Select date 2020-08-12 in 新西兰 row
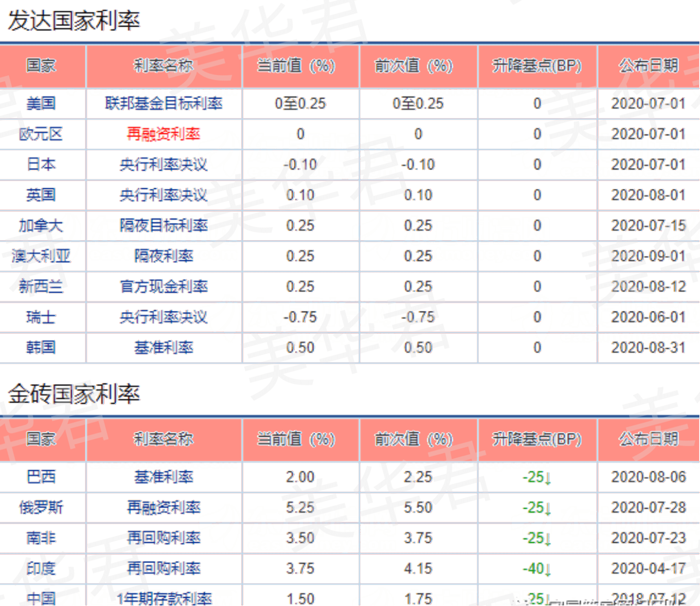Screen dimensions: 700x606 649,287
